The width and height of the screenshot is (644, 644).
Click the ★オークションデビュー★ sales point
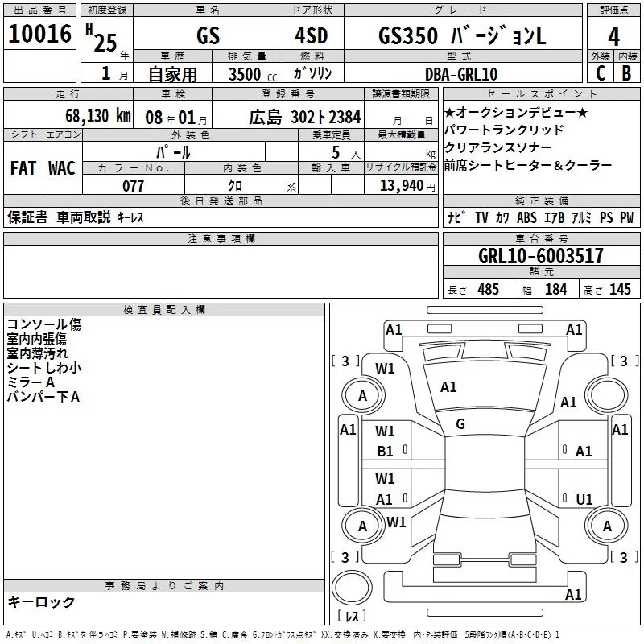[x=516, y=112]
